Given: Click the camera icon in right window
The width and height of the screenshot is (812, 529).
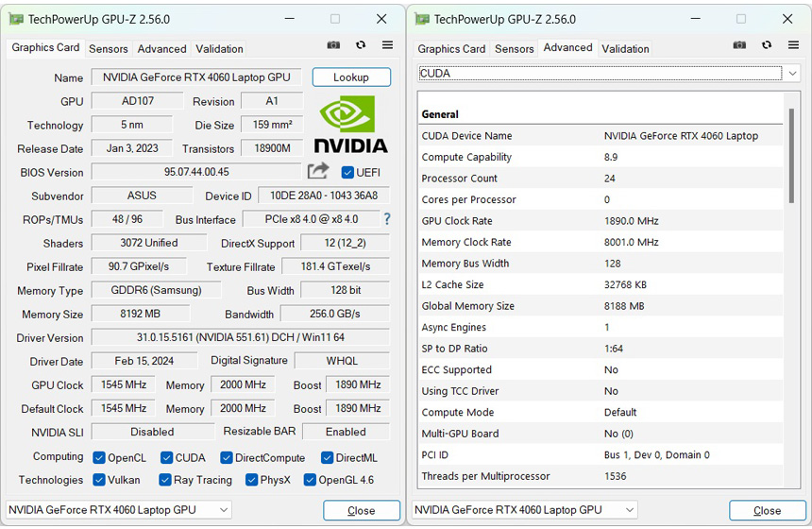Looking at the screenshot, I should point(739,45).
